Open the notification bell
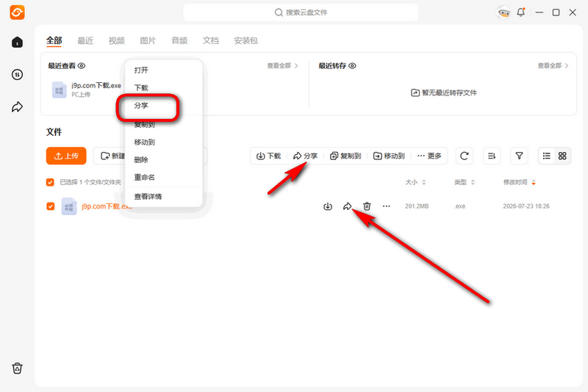 [521, 12]
